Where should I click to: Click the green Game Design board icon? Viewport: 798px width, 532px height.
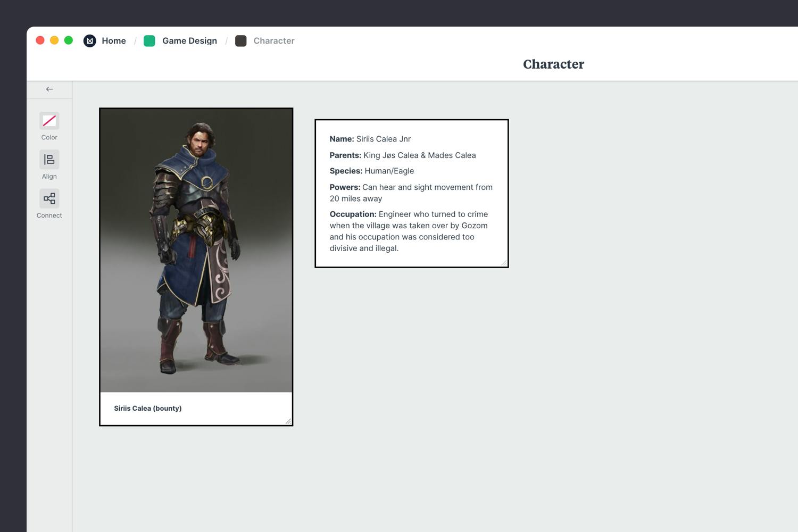[x=149, y=40]
